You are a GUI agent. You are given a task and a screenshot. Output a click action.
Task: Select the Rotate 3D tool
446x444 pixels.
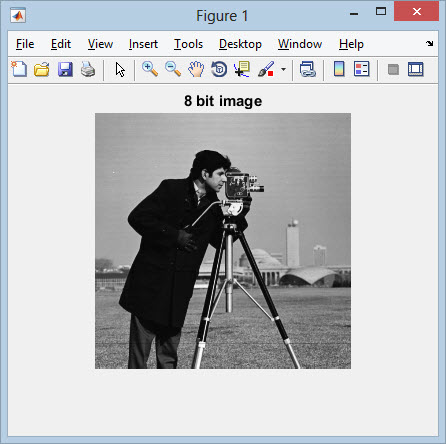point(219,69)
